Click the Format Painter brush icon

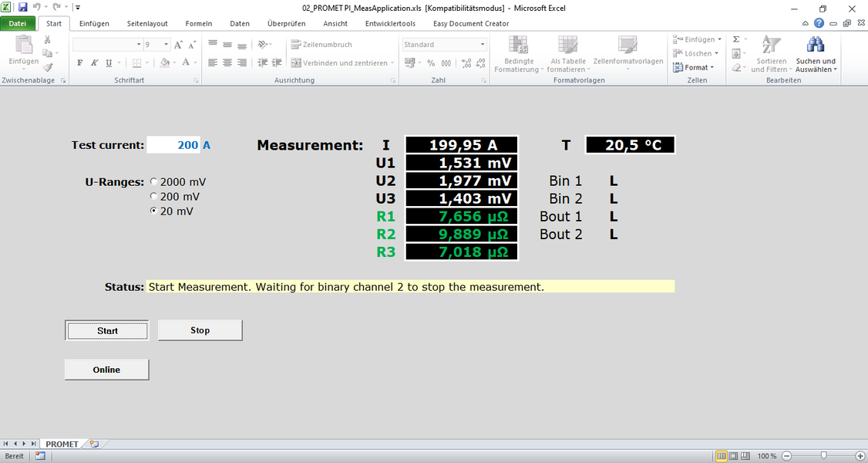(48, 67)
